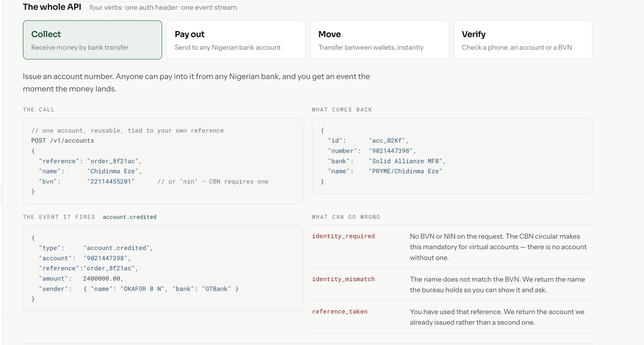The width and height of the screenshot is (644, 345).
Task: Click the reference_taken error code
Action: (340, 312)
